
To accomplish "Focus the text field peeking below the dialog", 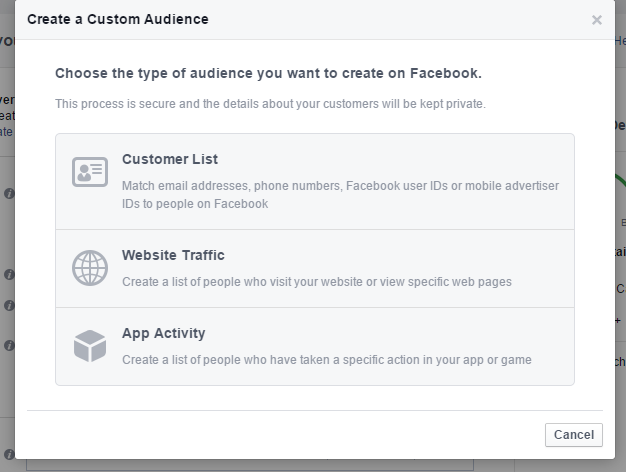I will coord(250,465).
